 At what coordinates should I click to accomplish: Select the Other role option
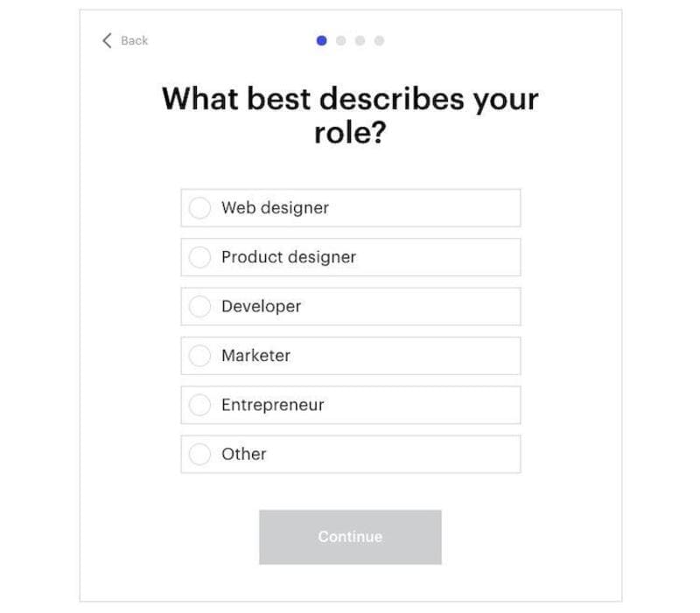[199, 454]
